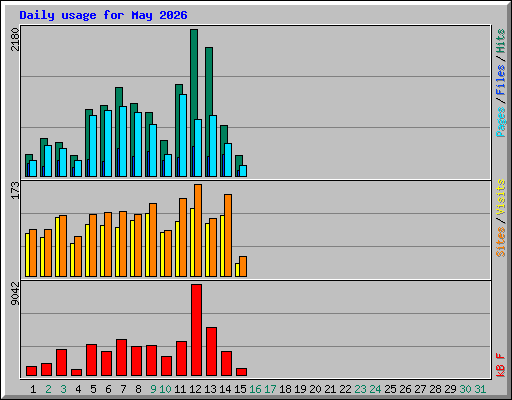Viewport: 512px width, 400px height.
Task: Click the 'Daily usage for May 2026' title
Action: tap(103, 15)
